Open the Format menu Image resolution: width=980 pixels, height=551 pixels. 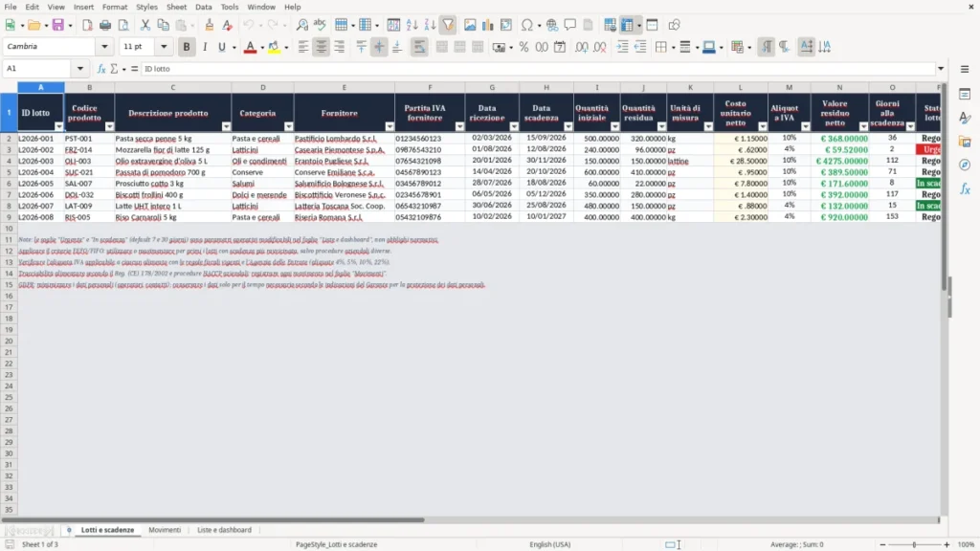pos(115,7)
